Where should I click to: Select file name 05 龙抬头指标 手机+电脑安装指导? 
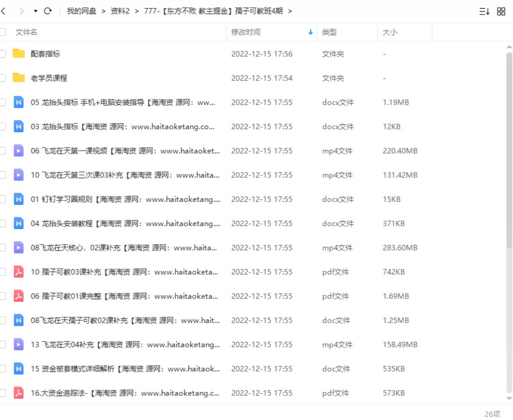click(123, 102)
